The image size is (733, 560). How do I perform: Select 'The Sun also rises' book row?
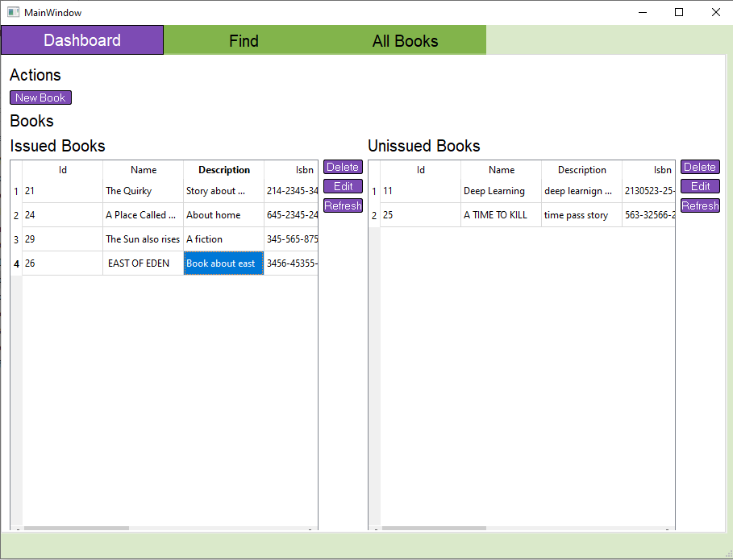pyautogui.click(x=143, y=239)
